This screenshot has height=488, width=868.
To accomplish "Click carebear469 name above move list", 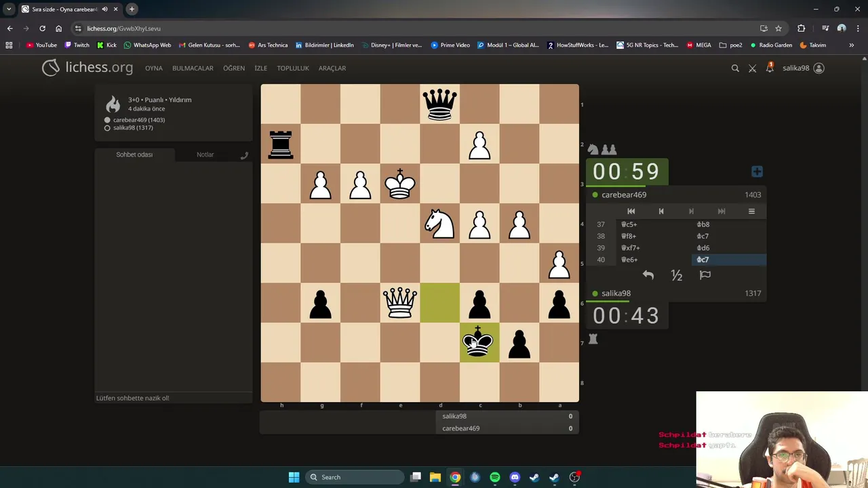I will pyautogui.click(x=624, y=195).
